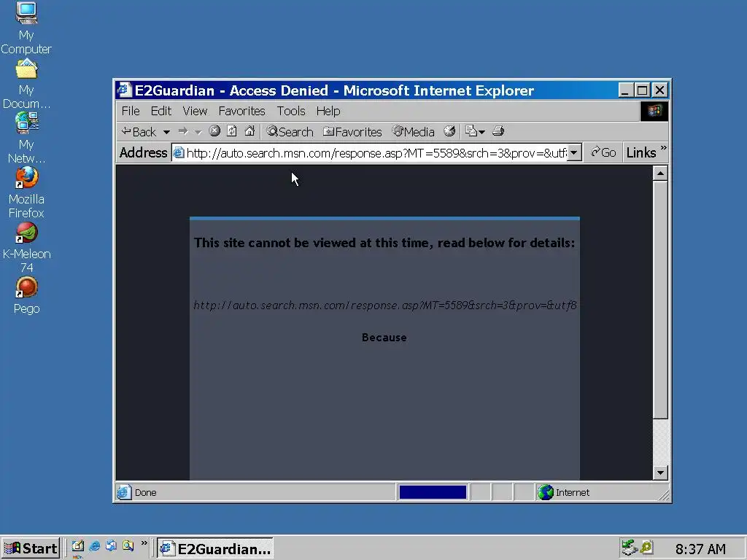Open the Help menu

click(x=328, y=111)
